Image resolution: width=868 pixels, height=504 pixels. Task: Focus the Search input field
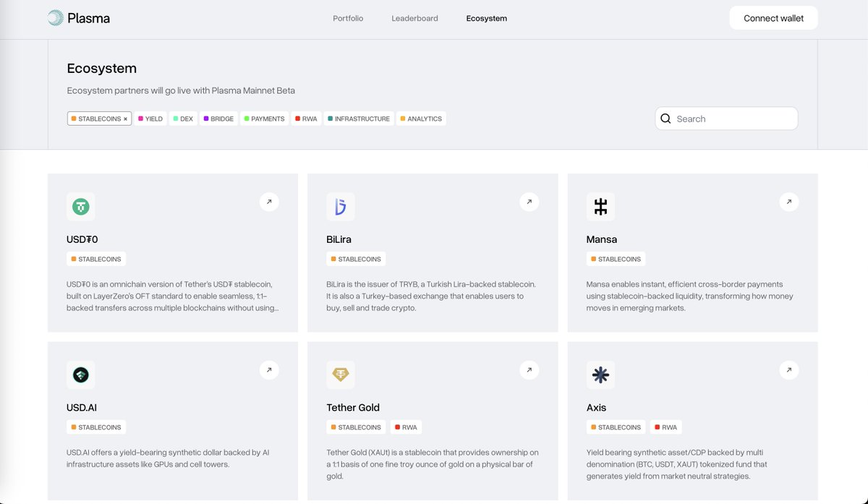click(726, 119)
